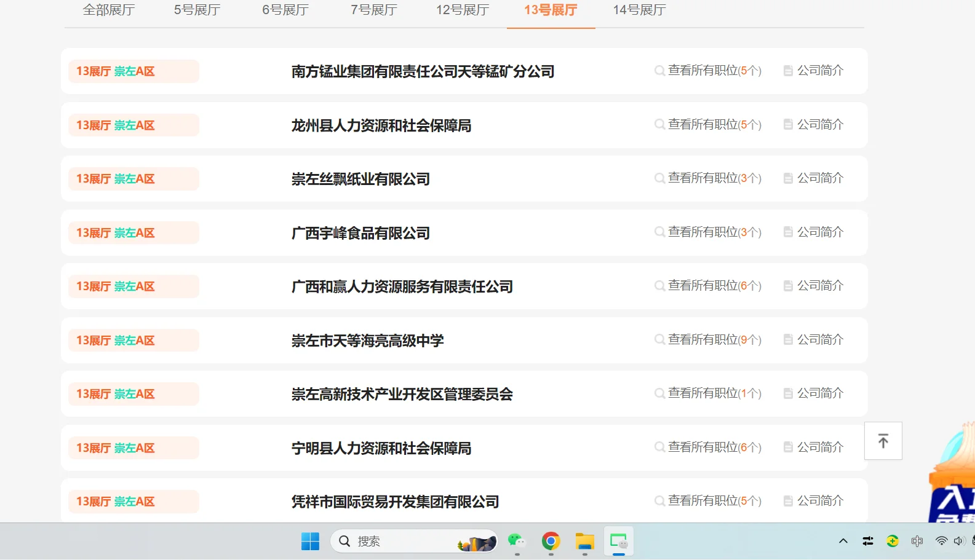Screen dimensions: 975x560
Task: Switch to the 全部展厅 tab
Action: pyautogui.click(x=109, y=10)
